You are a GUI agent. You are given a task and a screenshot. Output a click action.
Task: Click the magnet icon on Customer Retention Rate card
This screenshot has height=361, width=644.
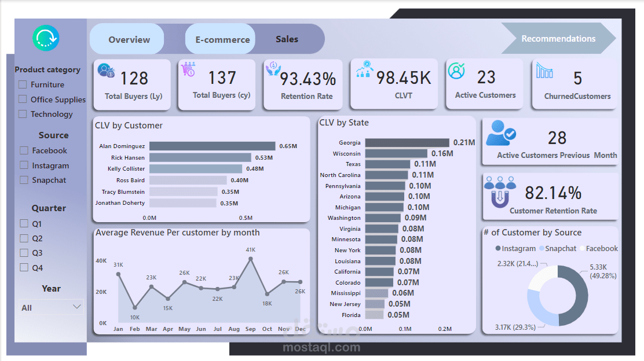(500, 198)
